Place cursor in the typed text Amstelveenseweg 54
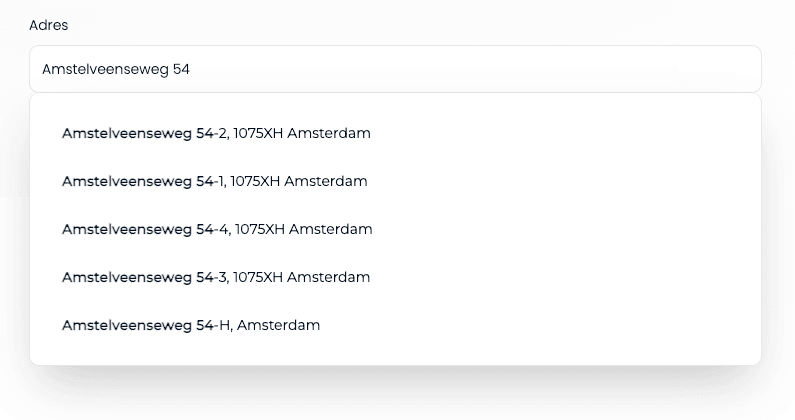This screenshot has height=420, width=795. (x=116, y=70)
